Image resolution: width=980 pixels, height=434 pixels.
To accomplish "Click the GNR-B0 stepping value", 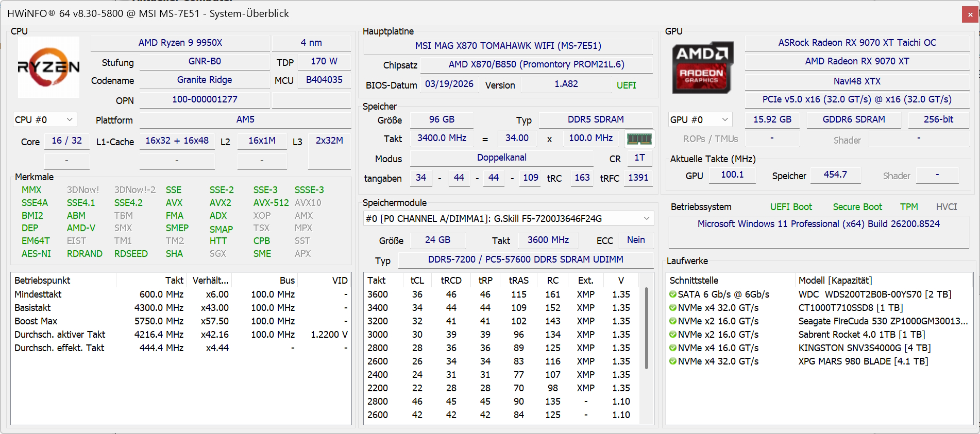I will (x=205, y=61).
